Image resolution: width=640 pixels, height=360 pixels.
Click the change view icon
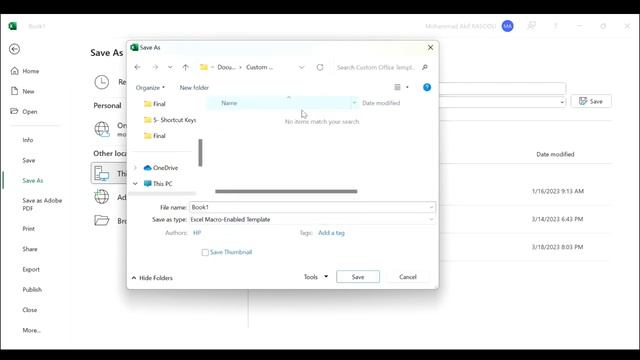pyautogui.click(x=397, y=87)
